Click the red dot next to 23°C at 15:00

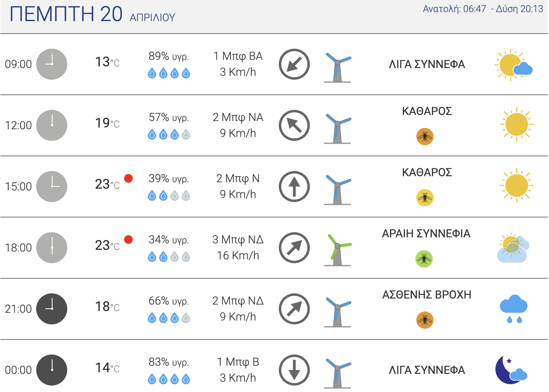pyautogui.click(x=128, y=178)
